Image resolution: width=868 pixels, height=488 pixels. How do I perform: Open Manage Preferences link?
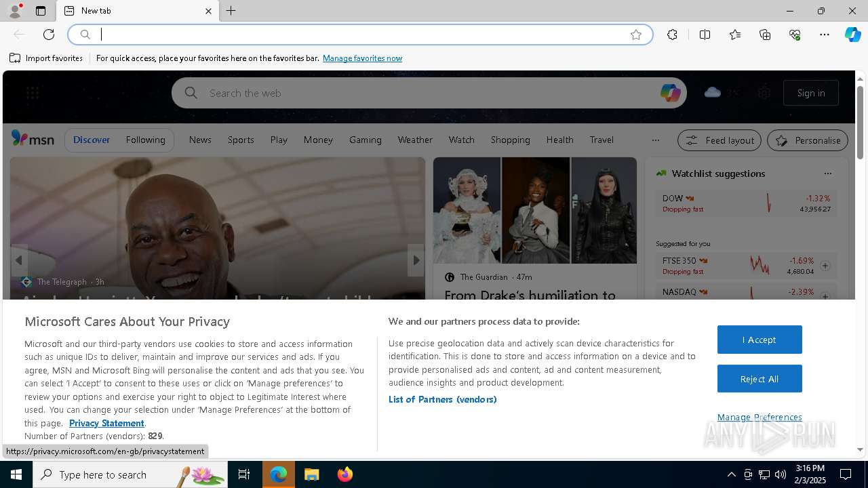point(759,417)
